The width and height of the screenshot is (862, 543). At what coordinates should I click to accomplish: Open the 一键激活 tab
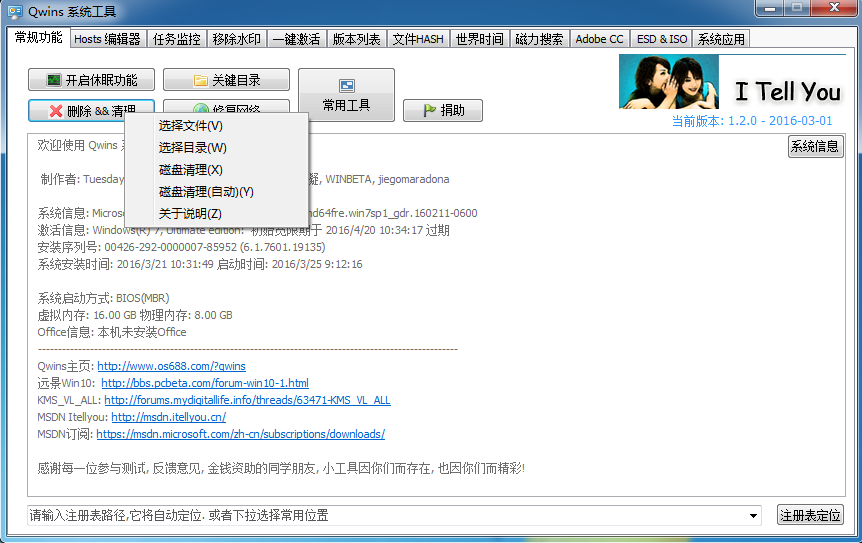[x=297, y=40]
